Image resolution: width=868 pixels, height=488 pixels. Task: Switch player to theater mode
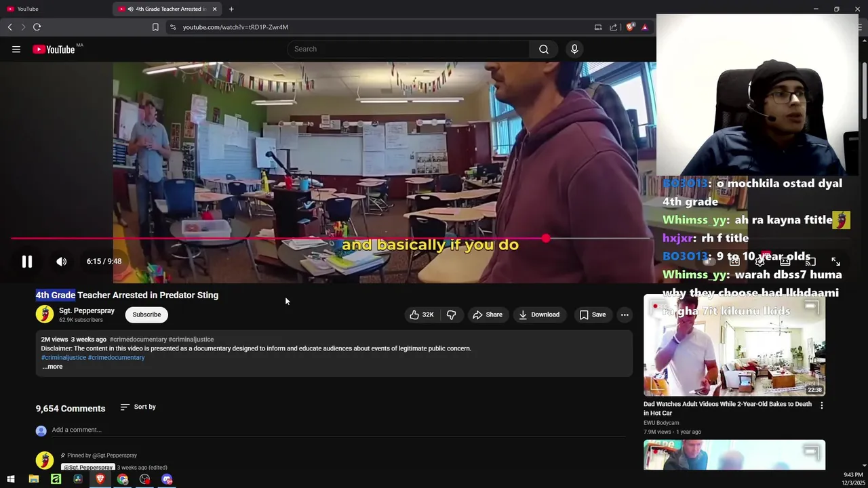(785, 262)
